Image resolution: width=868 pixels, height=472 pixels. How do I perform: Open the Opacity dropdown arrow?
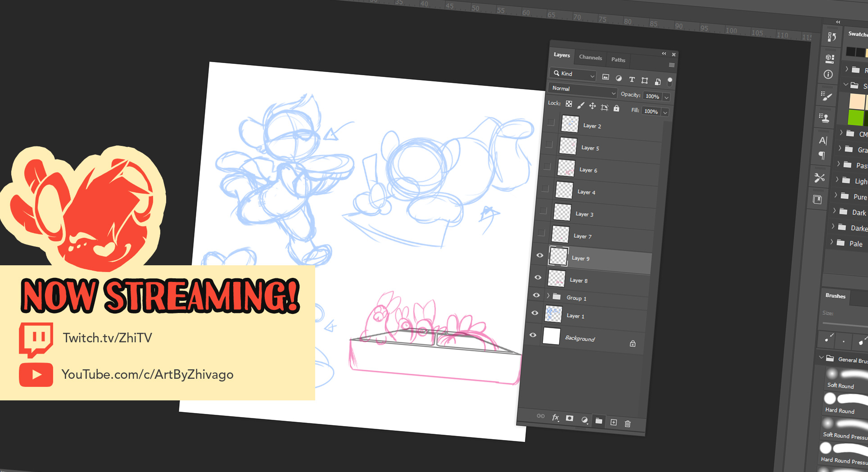[667, 97]
